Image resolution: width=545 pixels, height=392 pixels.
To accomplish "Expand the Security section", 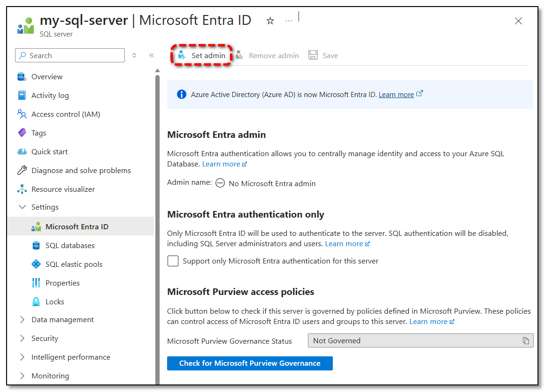I will click(x=22, y=338).
